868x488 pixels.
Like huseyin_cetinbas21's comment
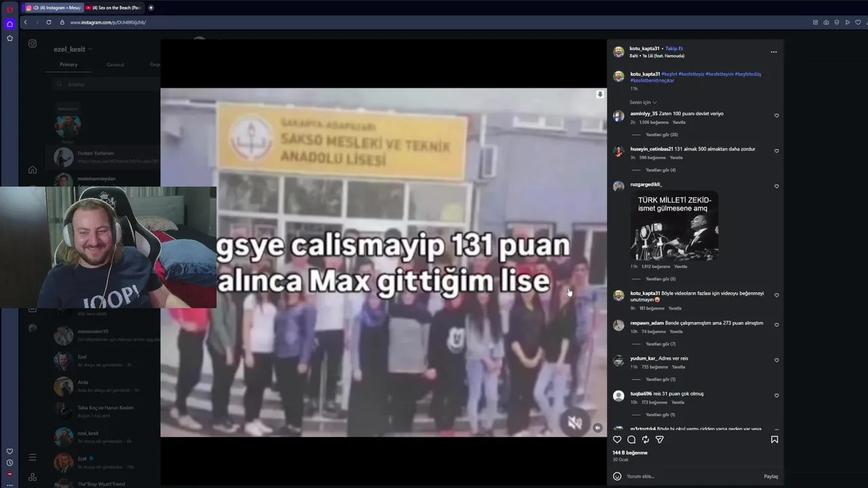[x=776, y=151]
